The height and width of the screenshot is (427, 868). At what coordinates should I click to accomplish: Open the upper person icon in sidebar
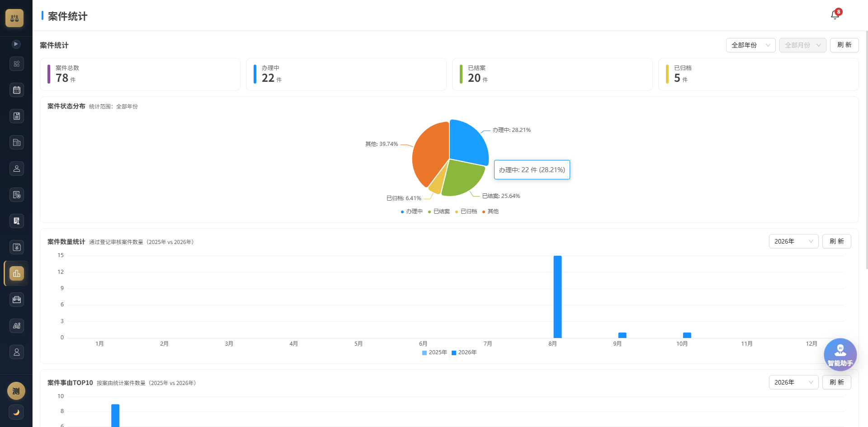pyautogui.click(x=17, y=169)
